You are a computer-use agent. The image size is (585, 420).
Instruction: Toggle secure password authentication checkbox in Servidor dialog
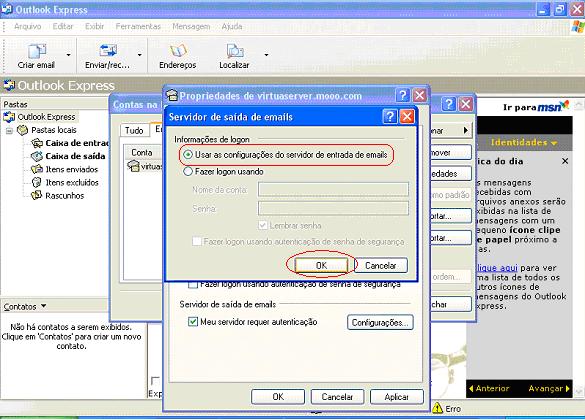tap(197, 241)
